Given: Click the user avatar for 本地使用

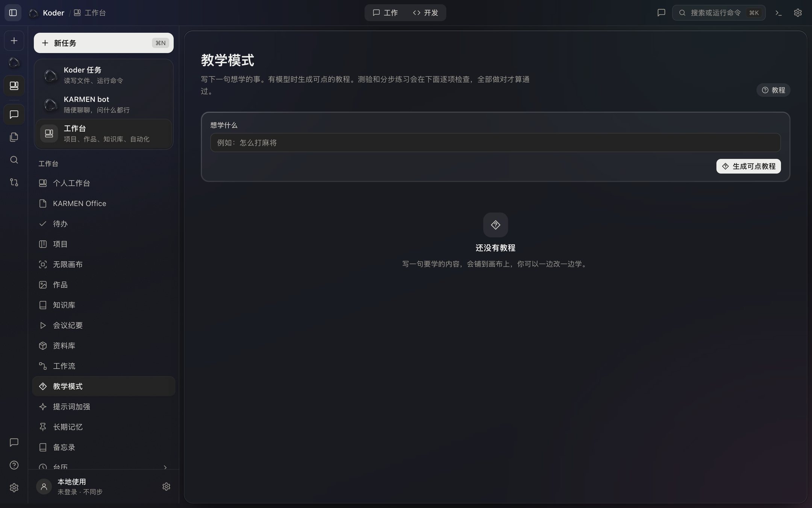Looking at the screenshot, I should [44, 487].
